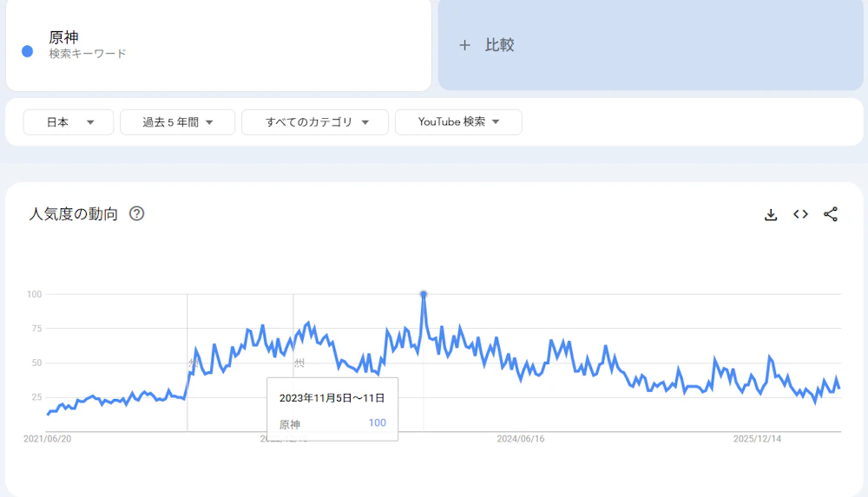The height and width of the screenshot is (497, 868).
Task: Click the blue dot beside 原神
Action: click(27, 51)
